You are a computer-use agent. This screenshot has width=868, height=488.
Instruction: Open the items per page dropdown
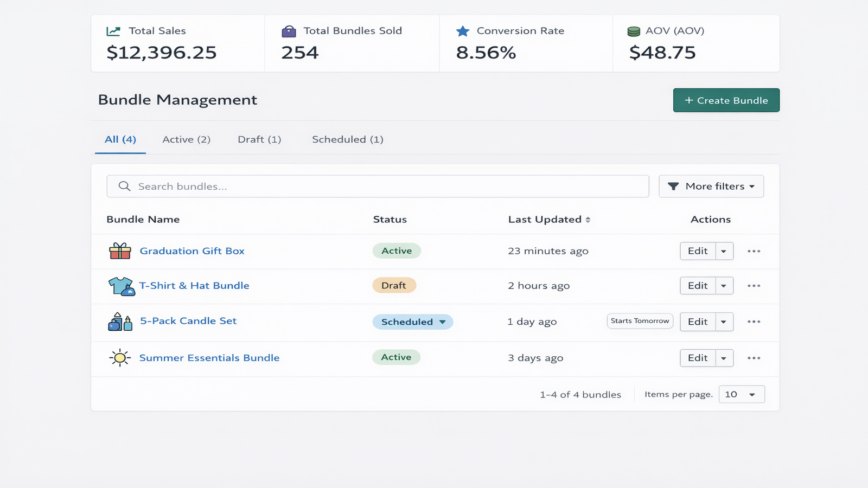tap(742, 394)
